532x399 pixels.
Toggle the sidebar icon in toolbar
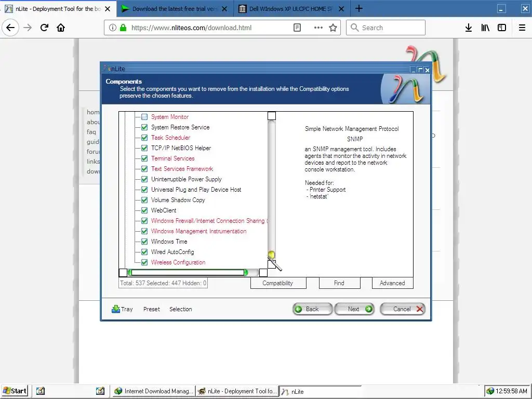click(502, 28)
